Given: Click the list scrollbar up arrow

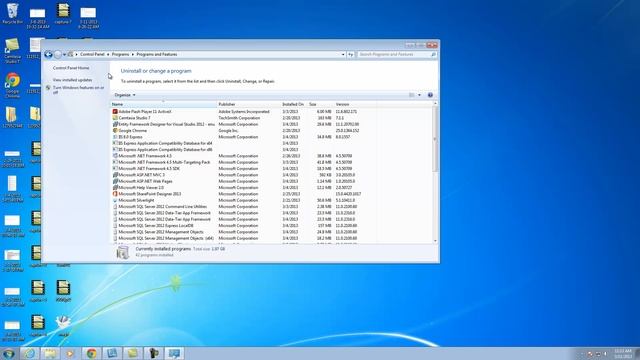Looking at the screenshot, I should point(435,104).
